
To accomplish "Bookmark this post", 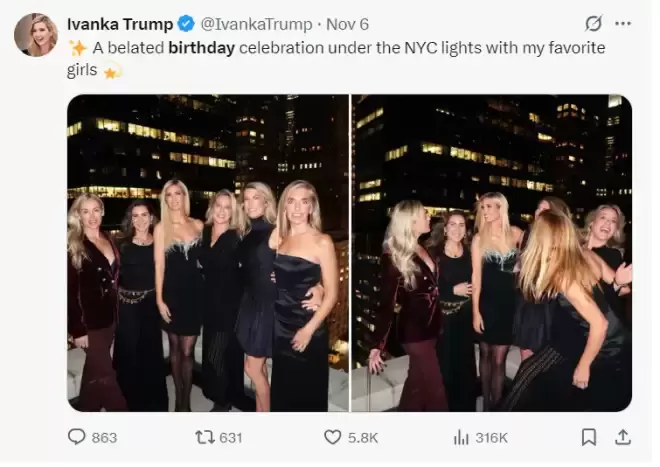I will pos(588,437).
